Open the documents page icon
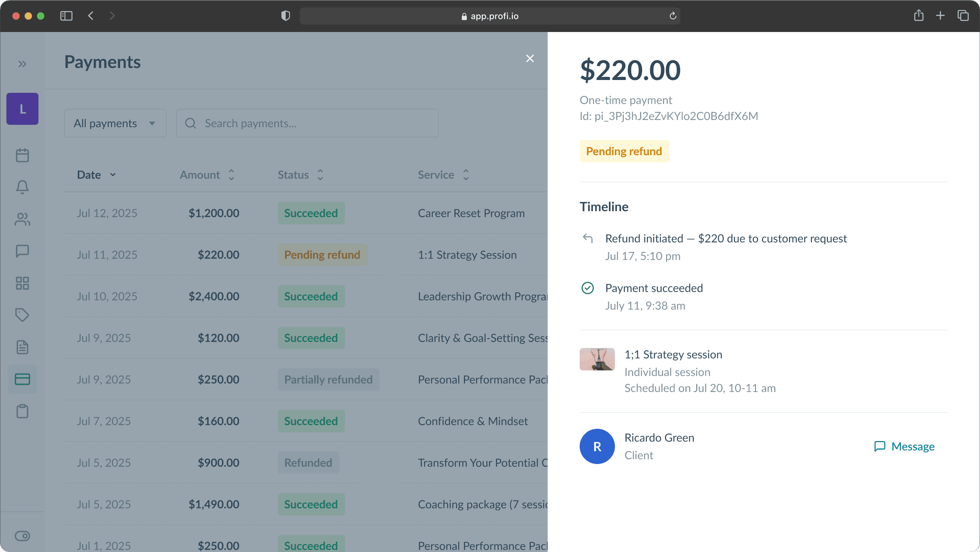Viewport: 980px width, 552px height. coord(22,347)
